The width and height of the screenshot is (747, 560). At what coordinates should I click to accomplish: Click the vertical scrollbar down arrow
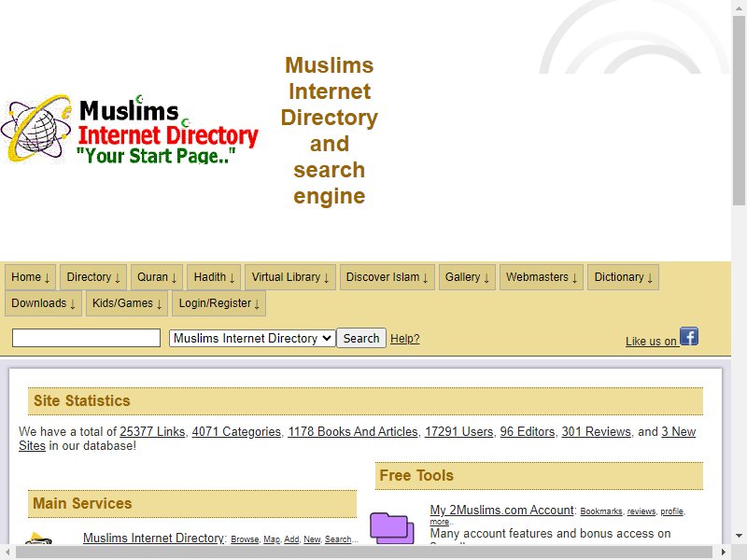[x=739, y=536]
